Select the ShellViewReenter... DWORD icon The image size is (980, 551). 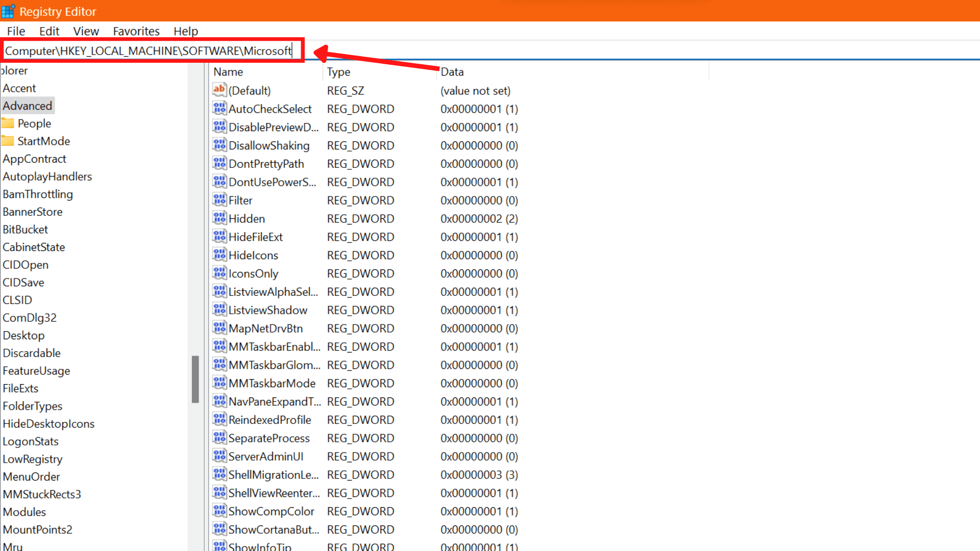(219, 493)
